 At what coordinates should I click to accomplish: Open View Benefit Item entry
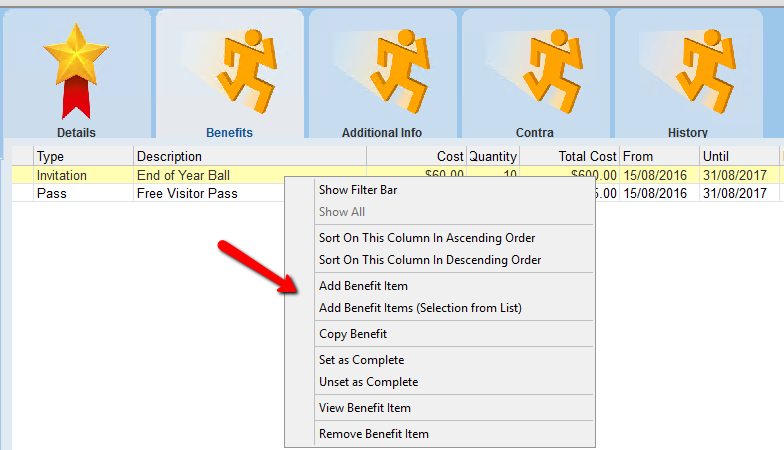[x=364, y=408]
